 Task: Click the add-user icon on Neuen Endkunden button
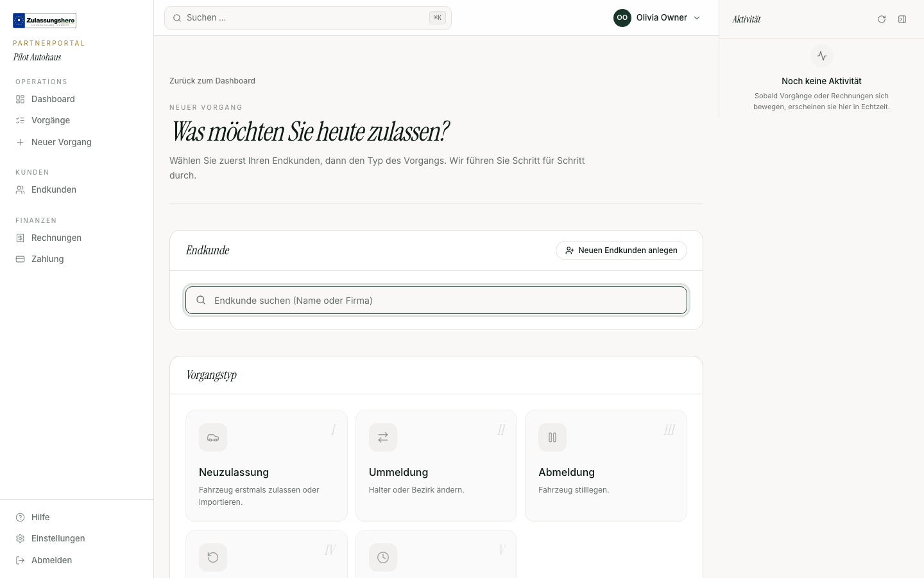(570, 250)
